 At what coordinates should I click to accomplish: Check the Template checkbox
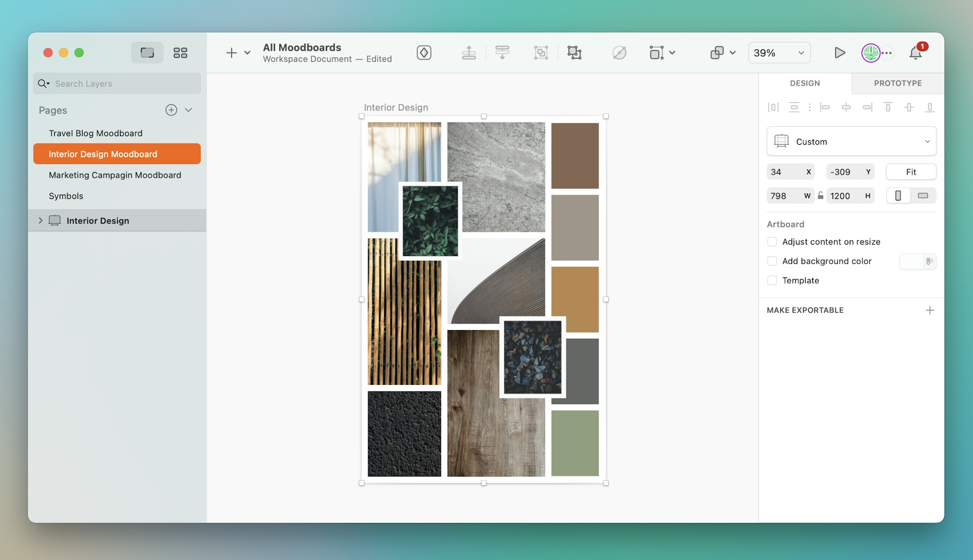(772, 280)
